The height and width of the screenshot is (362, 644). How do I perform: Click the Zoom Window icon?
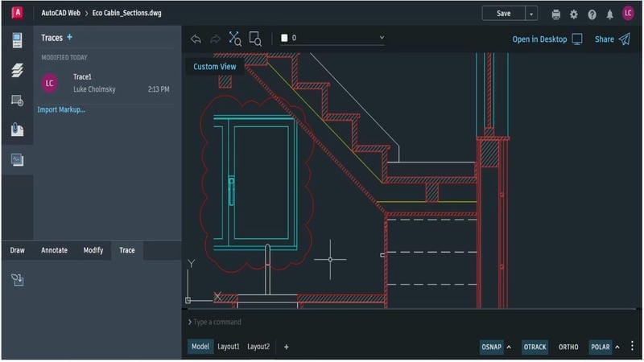tap(255, 39)
